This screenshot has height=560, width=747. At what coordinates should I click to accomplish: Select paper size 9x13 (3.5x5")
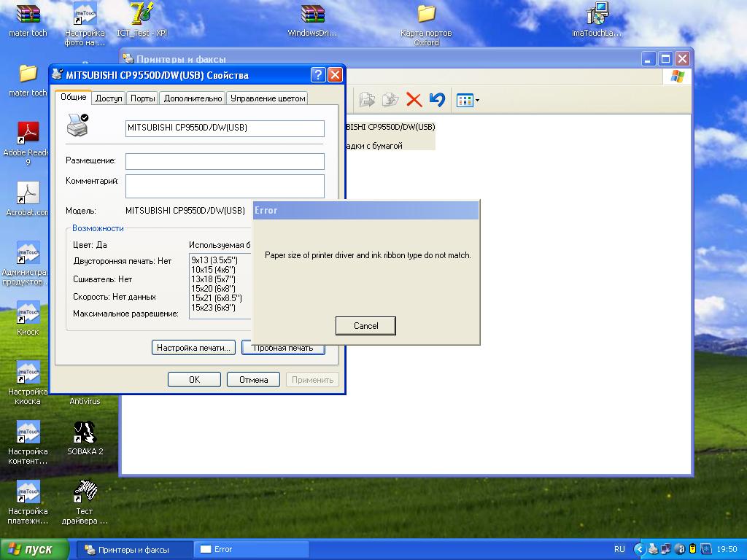214,260
